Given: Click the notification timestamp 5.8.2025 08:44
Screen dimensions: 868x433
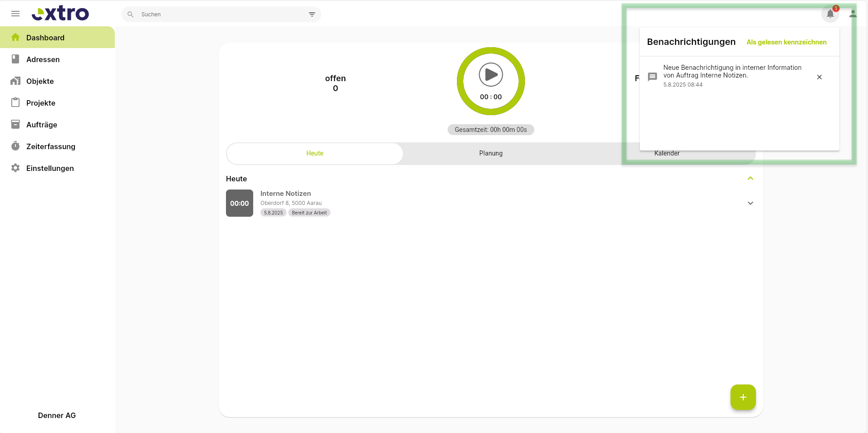Looking at the screenshot, I should point(683,85).
